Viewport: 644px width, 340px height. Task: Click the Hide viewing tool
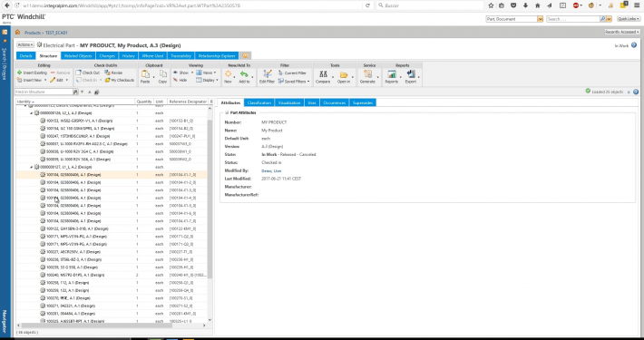180,80
